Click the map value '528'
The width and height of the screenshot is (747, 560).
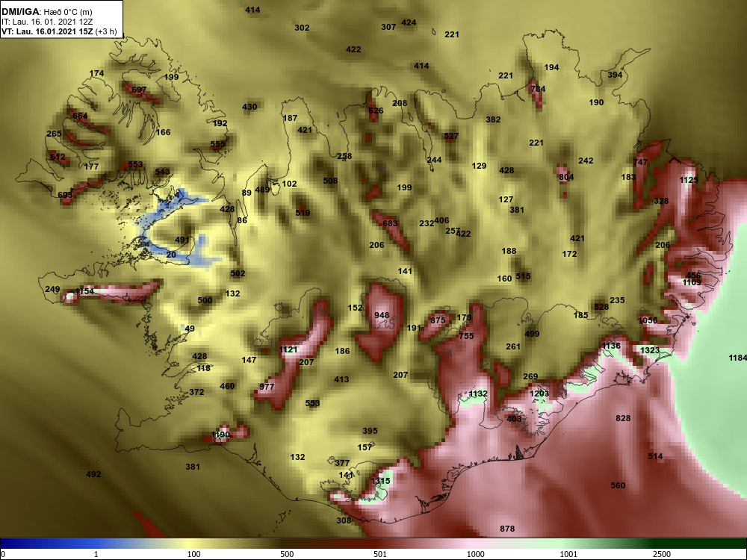(601, 307)
